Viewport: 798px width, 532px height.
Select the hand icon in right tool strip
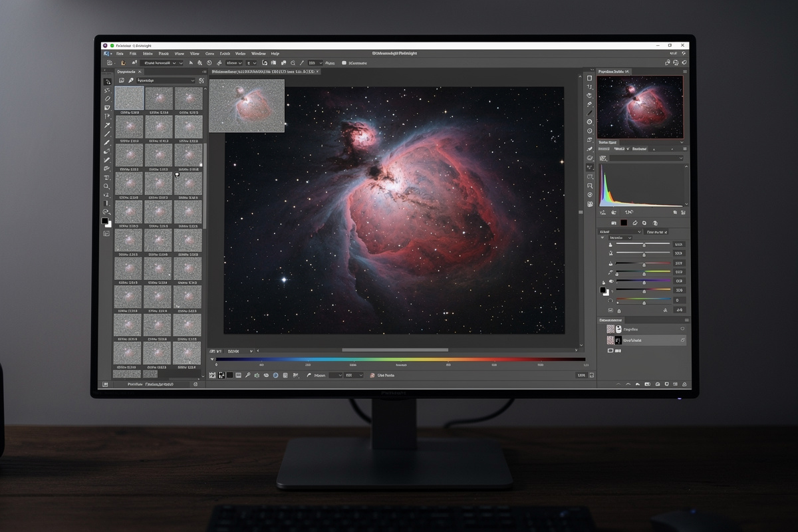589,95
